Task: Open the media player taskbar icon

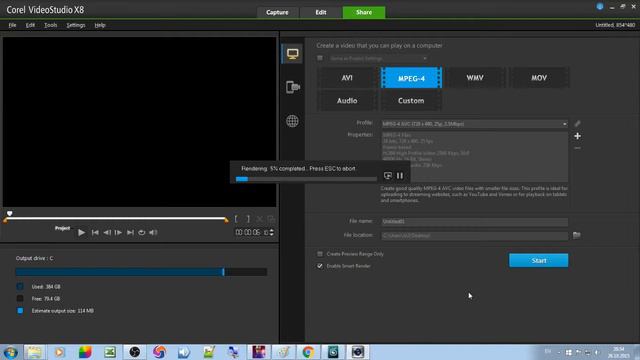Action: click(x=60, y=352)
